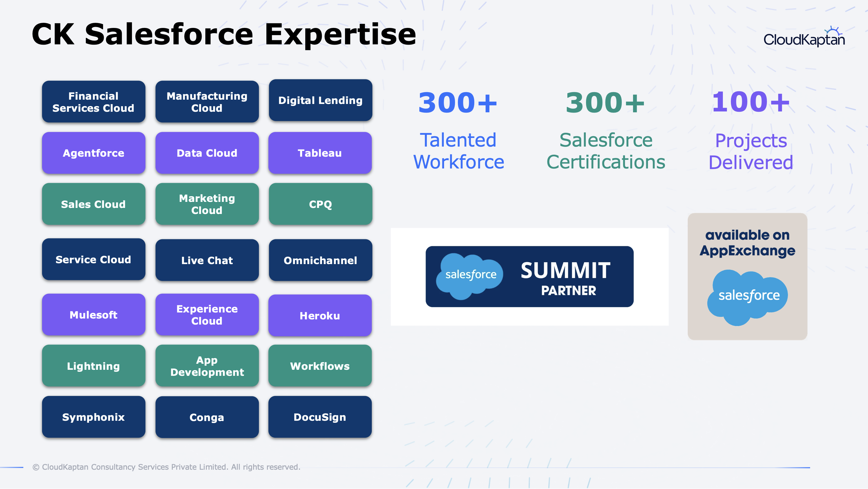The height and width of the screenshot is (489, 868).
Task: Click the AppExchange Salesforce cloud logo
Action: tap(747, 297)
